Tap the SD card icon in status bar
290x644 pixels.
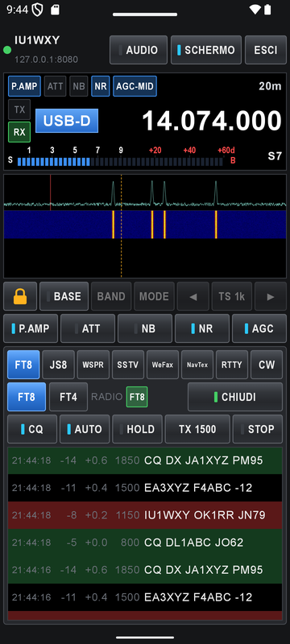click(55, 10)
